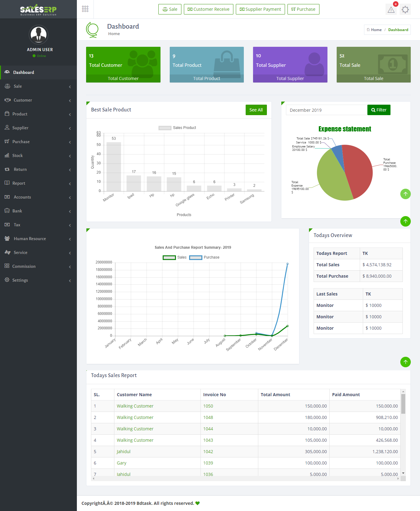Screen dimensions: 420x511
Task: Toggle Purchase series legend in line chart
Action: click(x=204, y=257)
